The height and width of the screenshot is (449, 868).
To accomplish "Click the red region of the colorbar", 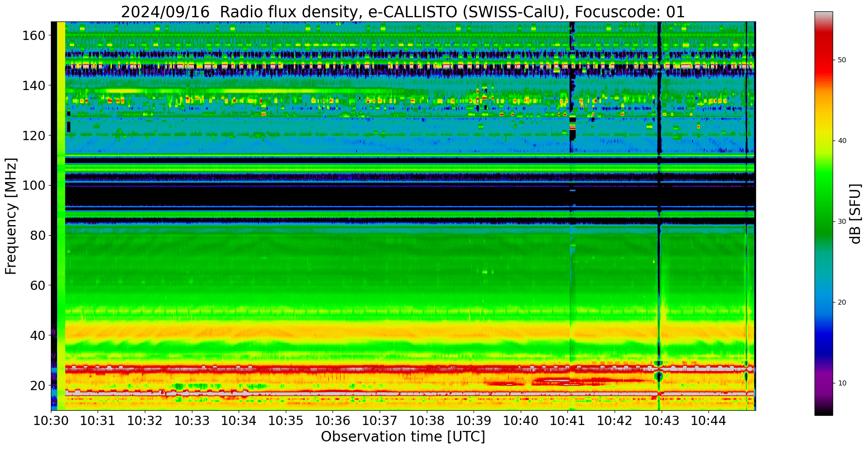I will [823, 55].
